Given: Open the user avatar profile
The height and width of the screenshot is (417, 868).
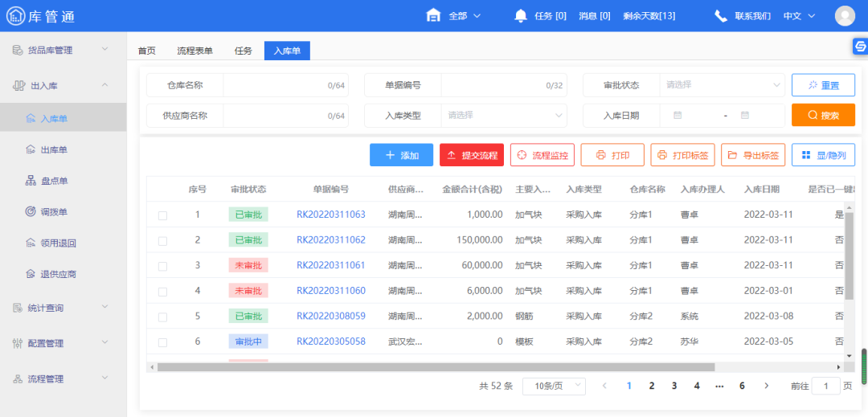Looking at the screenshot, I should click(845, 15).
